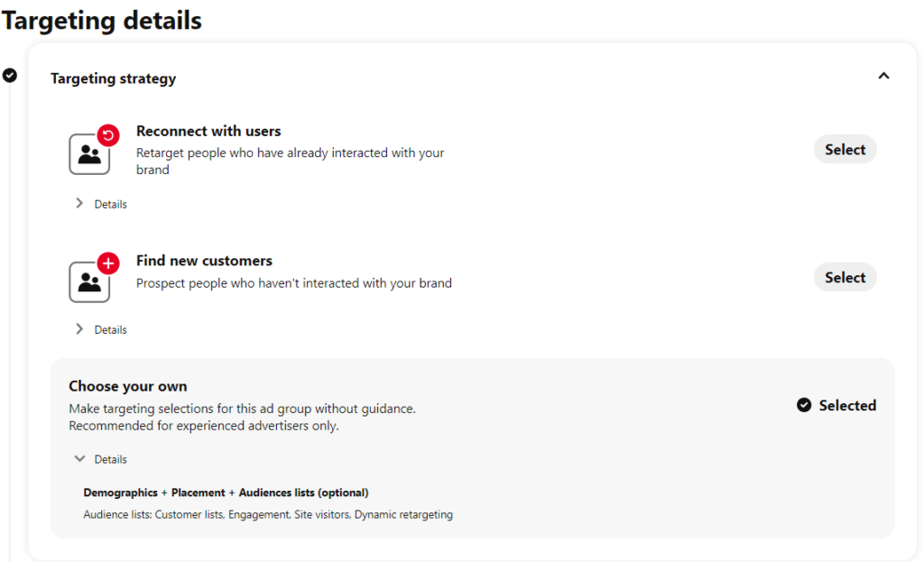This screenshot has height=562, width=924.
Task: Click completed step checkmark beside Targeting strategy
Action: pos(10,75)
